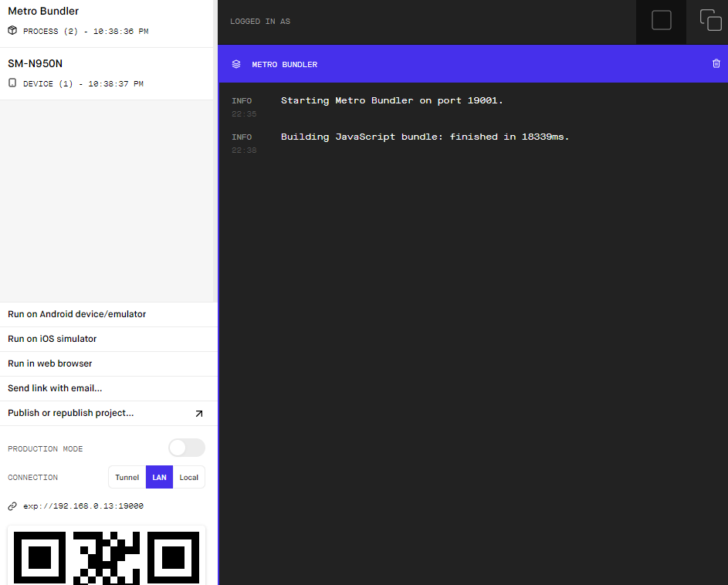Image resolution: width=728 pixels, height=585 pixels.
Task: Click the PRODUCTION MODE label
Action: coord(46,449)
